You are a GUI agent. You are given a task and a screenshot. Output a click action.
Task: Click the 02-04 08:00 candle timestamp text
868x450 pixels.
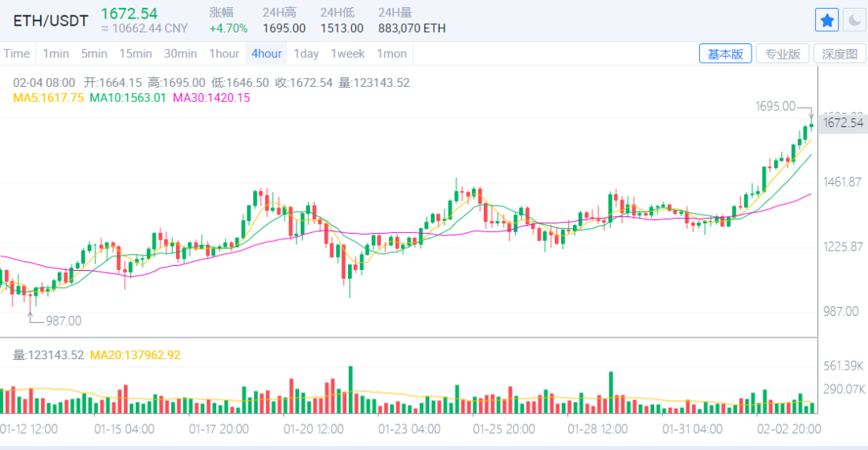(x=44, y=83)
